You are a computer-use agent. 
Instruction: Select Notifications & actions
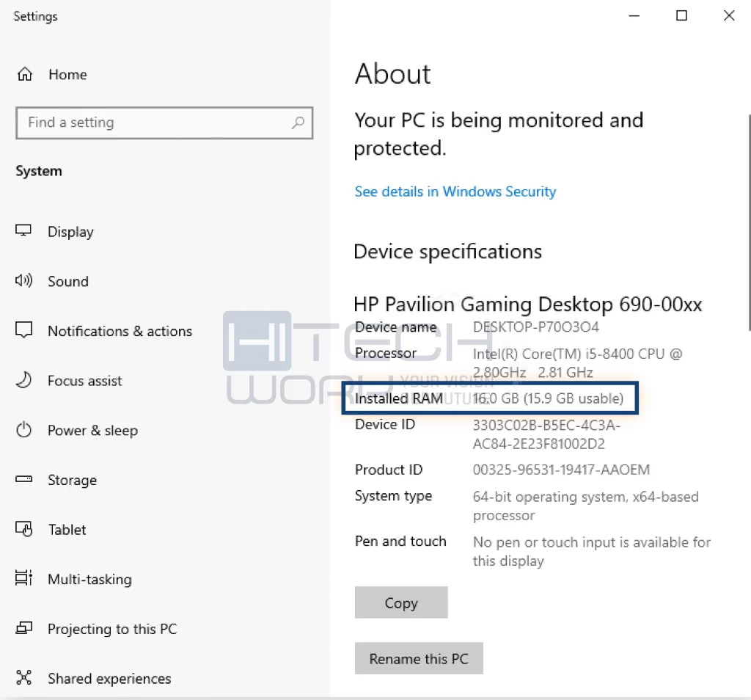120,331
